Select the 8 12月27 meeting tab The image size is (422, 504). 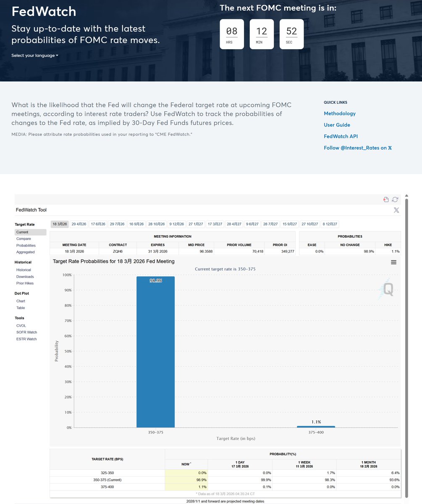coord(330,224)
